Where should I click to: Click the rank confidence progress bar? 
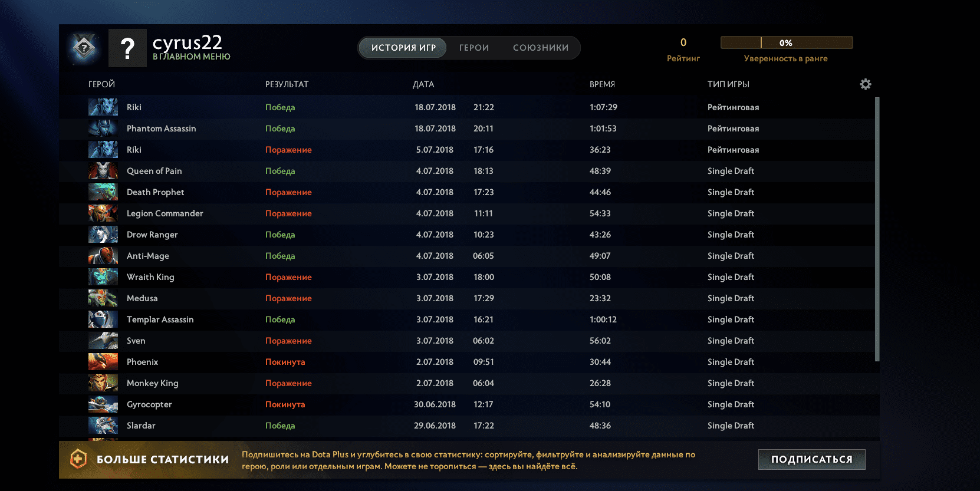[786, 42]
